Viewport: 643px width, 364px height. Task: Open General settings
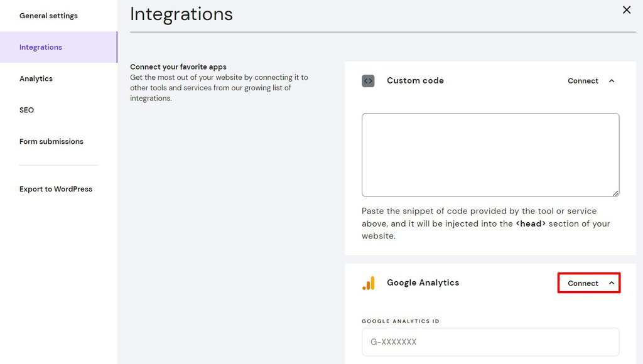[48, 16]
